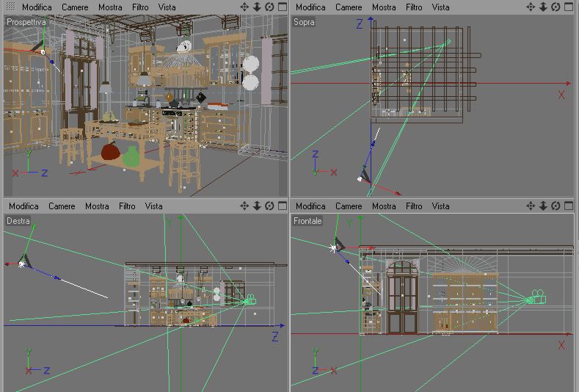Image resolution: width=579 pixels, height=392 pixels.
Task: Click the zoom camera icon in Sopra viewport
Action: (x=543, y=7)
